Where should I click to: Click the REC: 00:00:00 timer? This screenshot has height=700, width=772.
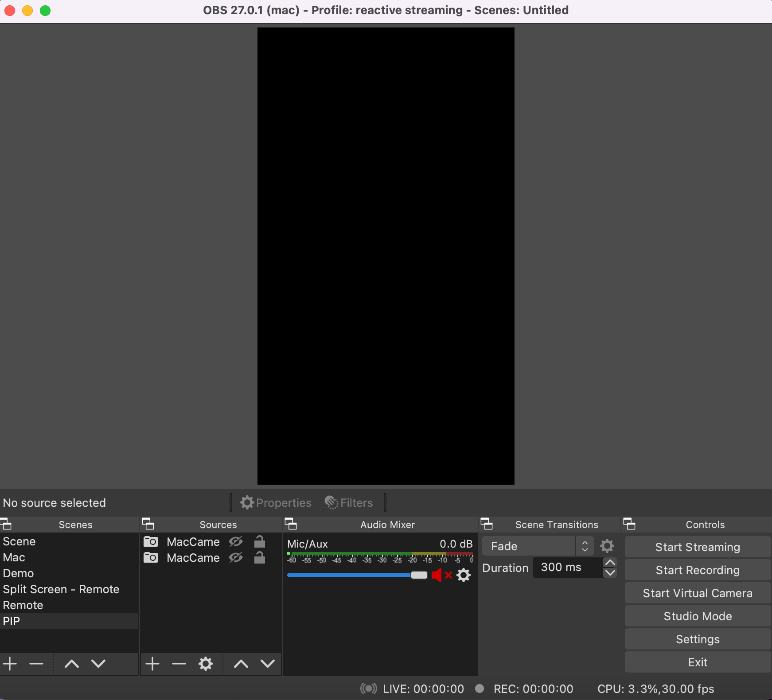coord(534,688)
